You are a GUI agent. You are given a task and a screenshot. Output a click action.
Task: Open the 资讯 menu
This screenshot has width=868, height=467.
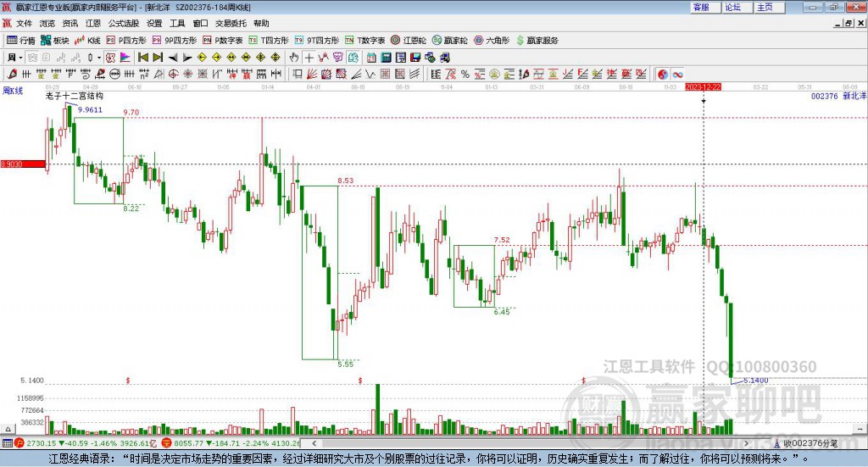[x=70, y=23]
